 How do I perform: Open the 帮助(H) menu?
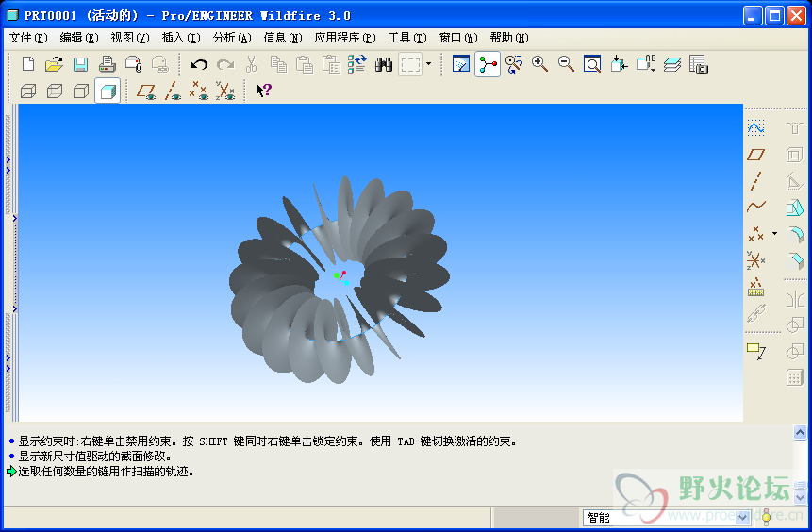tap(509, 38)
